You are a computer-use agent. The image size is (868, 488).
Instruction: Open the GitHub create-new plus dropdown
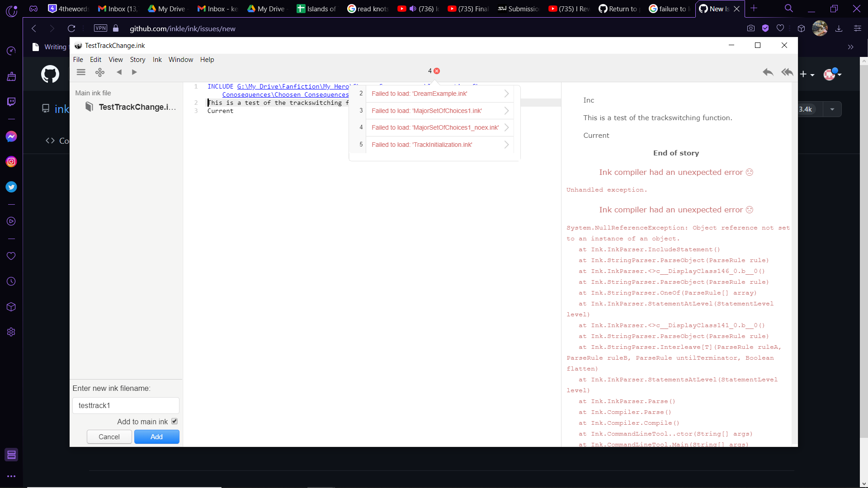click(x=807, y=74)
